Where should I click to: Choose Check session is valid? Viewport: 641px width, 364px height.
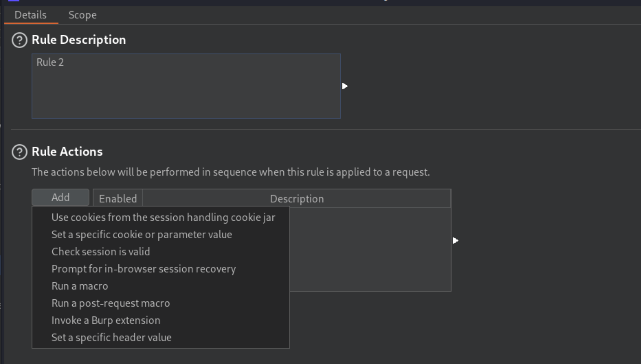click(x=101, y=252)
